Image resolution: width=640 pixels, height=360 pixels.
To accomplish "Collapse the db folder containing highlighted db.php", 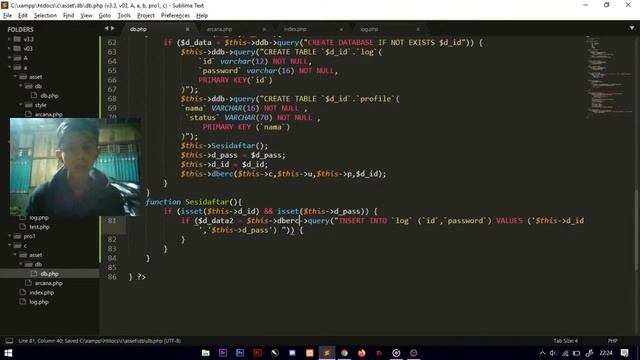I will click(21, 264).
